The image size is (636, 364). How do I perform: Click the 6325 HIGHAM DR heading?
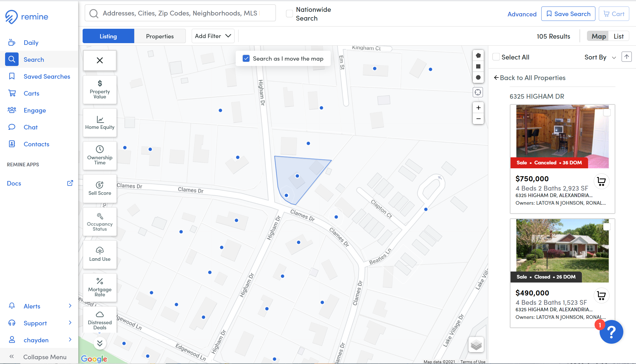click(537, 96)
